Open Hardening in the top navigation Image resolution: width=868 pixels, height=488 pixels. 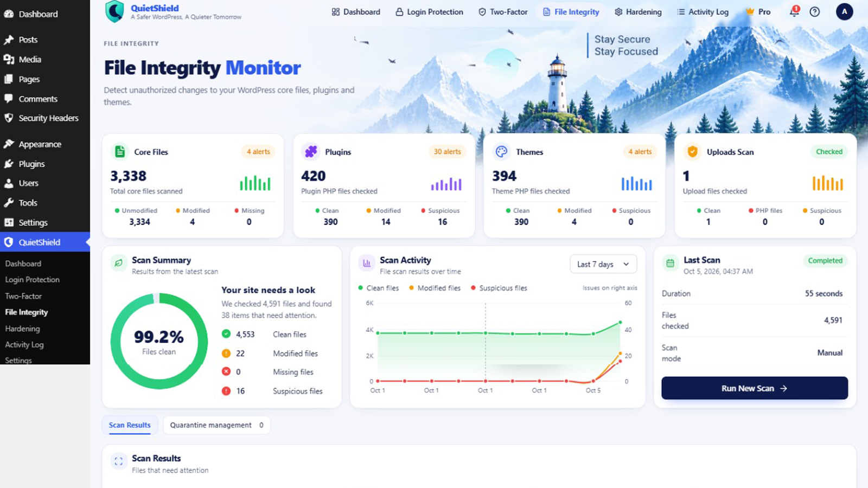tap(638, 12)
